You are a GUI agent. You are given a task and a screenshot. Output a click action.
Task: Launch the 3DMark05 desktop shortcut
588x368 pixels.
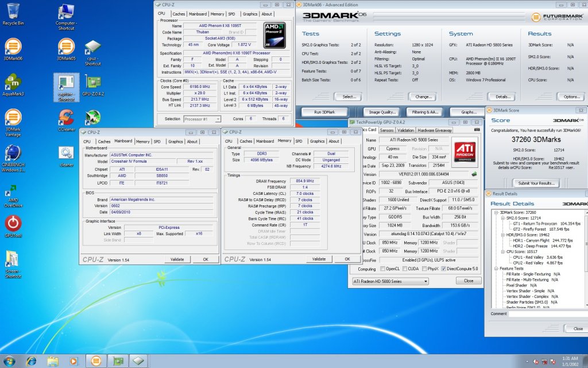(66, 49)
